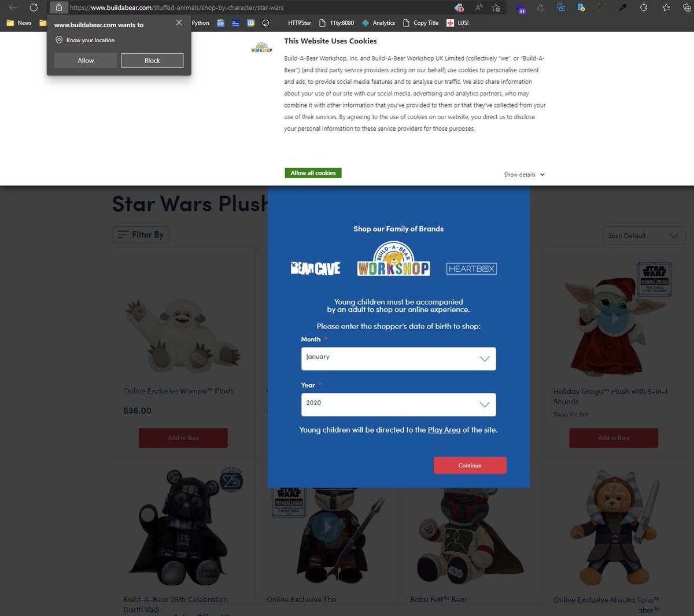Activate the eyedropper color picker extension

coord(622,8)
